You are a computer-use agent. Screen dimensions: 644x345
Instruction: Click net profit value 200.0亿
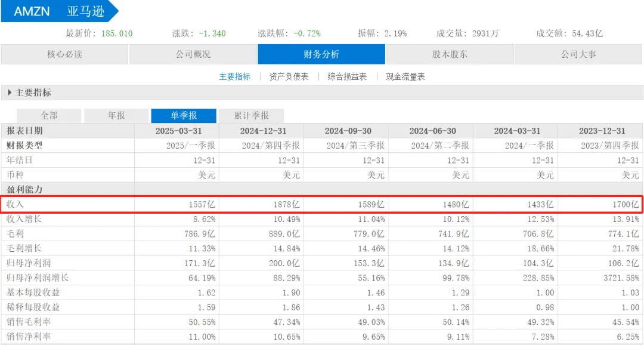point(284,263)
